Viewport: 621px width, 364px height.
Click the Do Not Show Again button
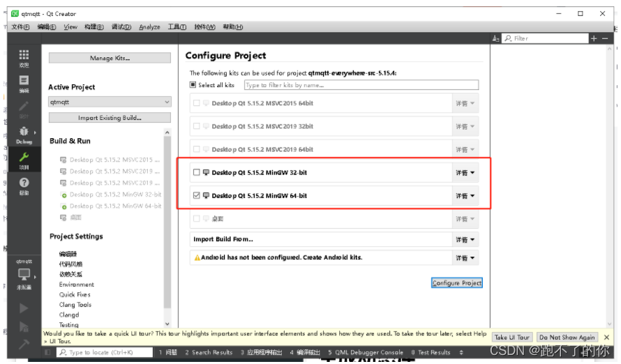click(567, 337)
